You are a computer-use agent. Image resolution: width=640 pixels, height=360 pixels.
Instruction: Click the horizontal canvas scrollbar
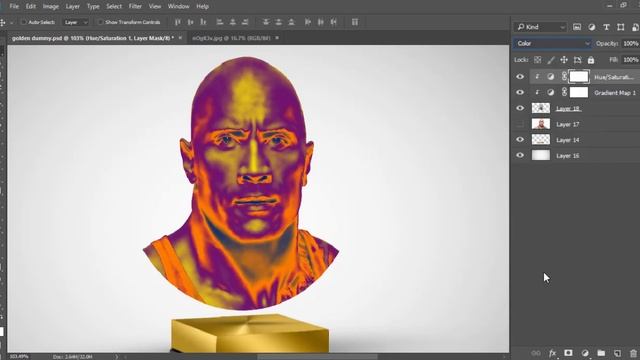click(x=318, y=357)
